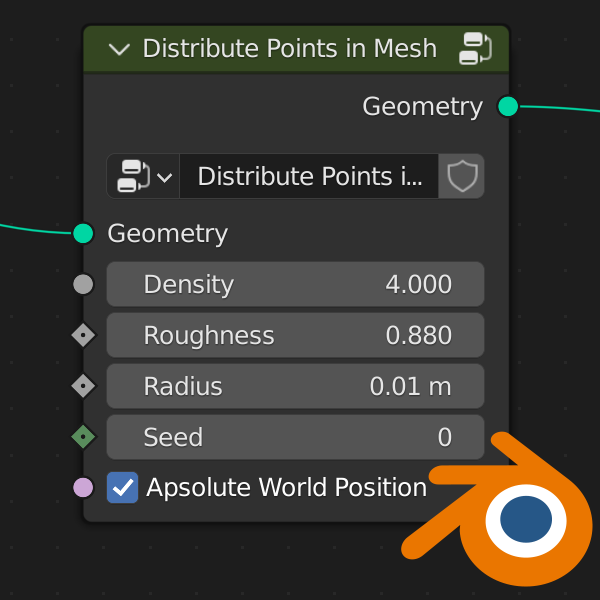This screenshot has width=600, height=600.
Task: Toggle the fake user shield icon
Action: coord(461,176)
